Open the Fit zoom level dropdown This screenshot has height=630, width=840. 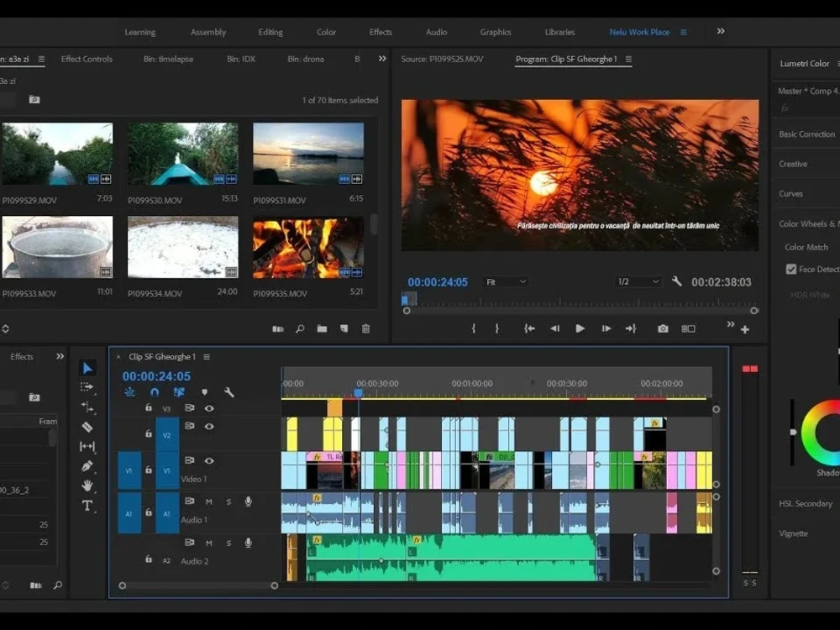point(505,281)
